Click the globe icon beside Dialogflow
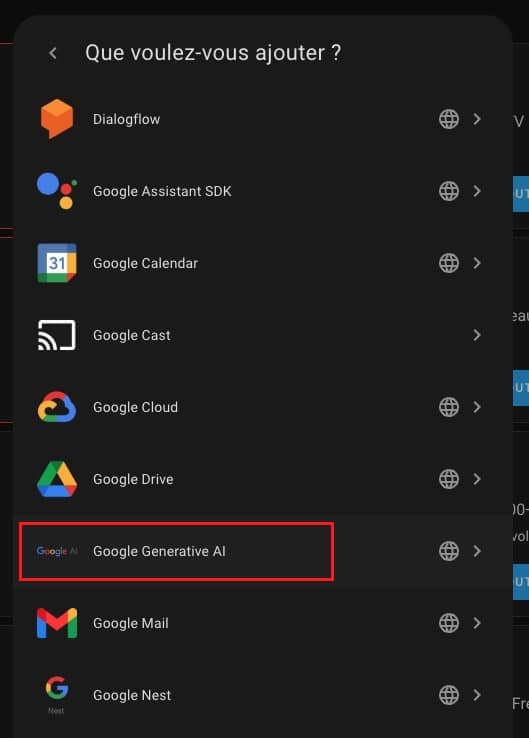Image resolution: width=529 pixels, height=738 pixels. (449, 119)
